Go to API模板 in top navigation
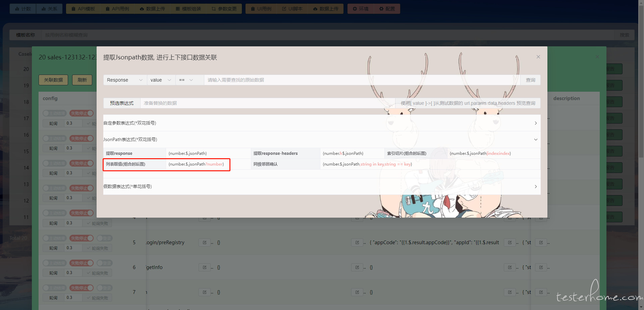The height and width of the screenshot is (310, 644). coord(83,9)
